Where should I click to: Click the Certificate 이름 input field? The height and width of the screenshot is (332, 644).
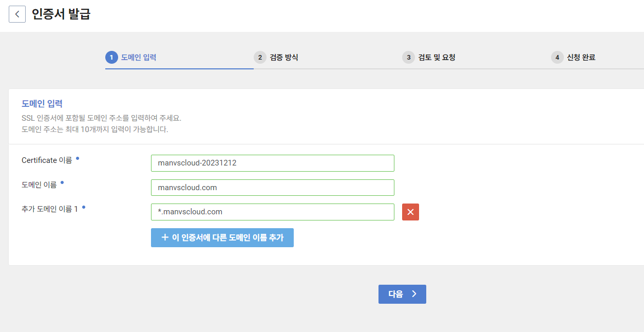point(272,163)
